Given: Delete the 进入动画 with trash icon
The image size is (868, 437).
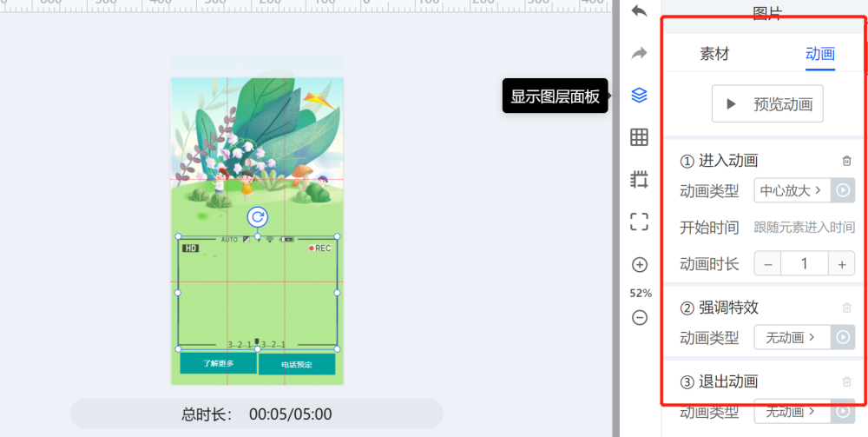Looking at the screenshot, I should pyautogui.click(x=846, y=162).
